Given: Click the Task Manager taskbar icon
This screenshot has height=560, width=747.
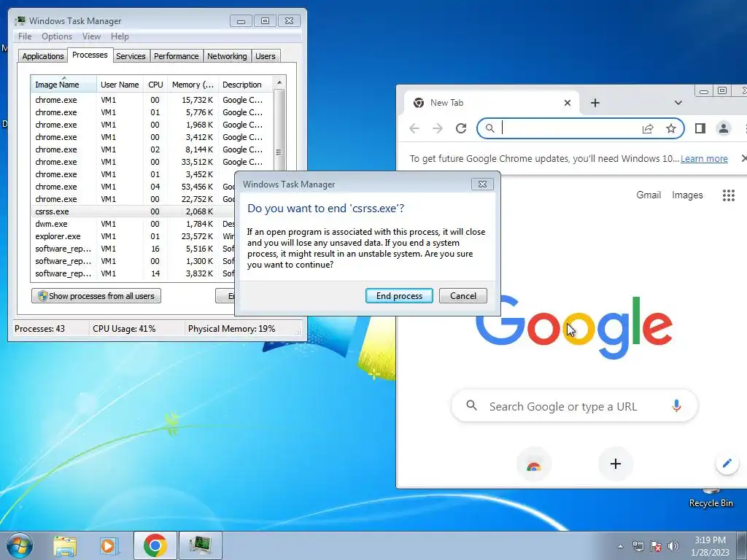Looking at the screenshot, I should [x=200, y=545].
